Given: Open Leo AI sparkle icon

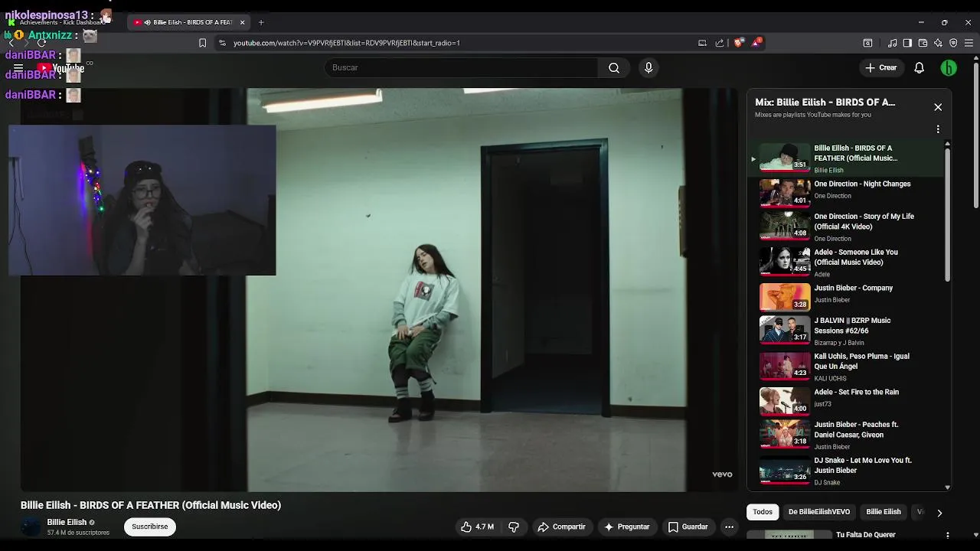Looking at the screenshot, I should [x=938, y=43].
